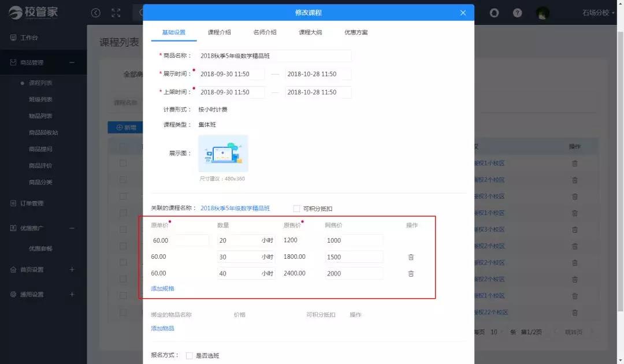The width and height of the screenshot is (624, 364).
Task: Click the back arrow circle icon
Action: click(x=96, y=13)
